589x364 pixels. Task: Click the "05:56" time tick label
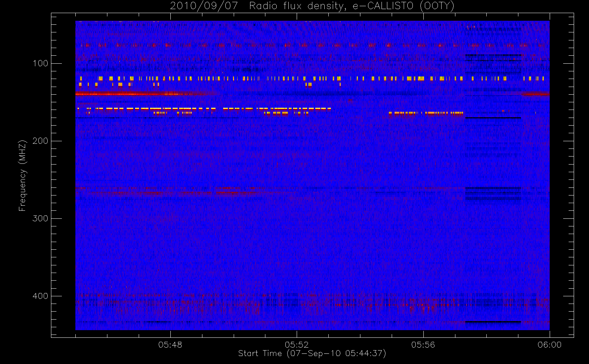tap(423, 345)
